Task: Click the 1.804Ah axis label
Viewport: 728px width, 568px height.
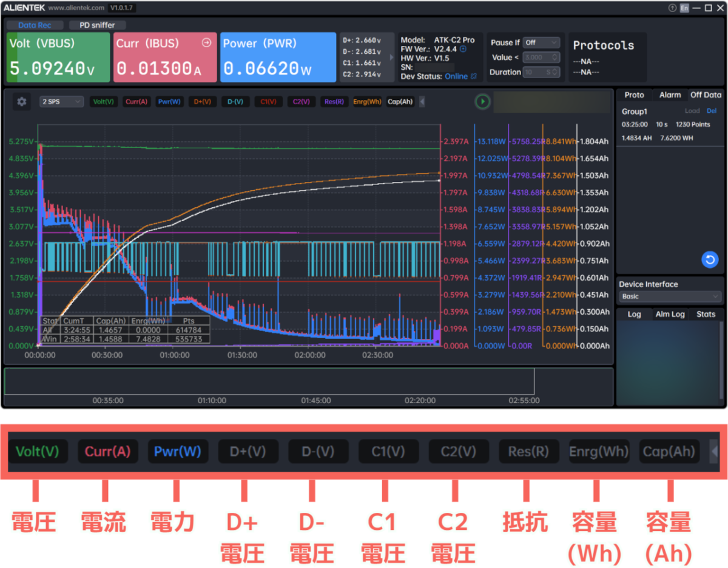Action: tap(595, 141)
